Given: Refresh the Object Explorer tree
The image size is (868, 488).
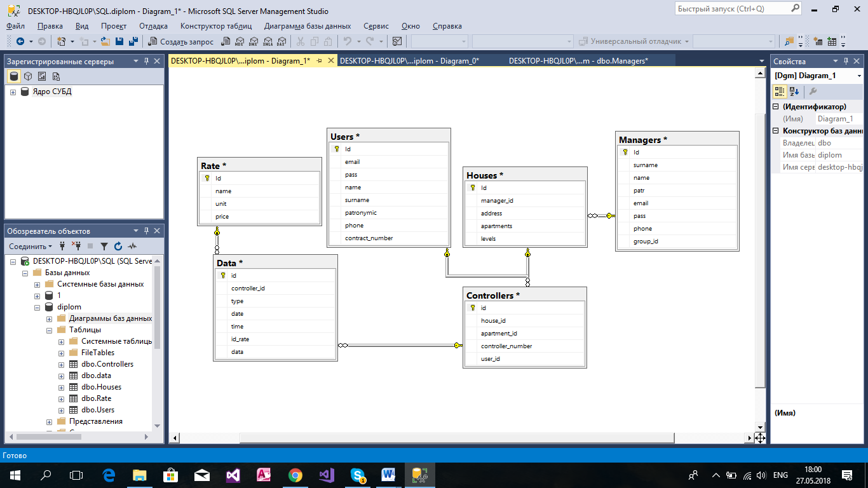Looking at the screenshot, I should [x=118, y=246].
